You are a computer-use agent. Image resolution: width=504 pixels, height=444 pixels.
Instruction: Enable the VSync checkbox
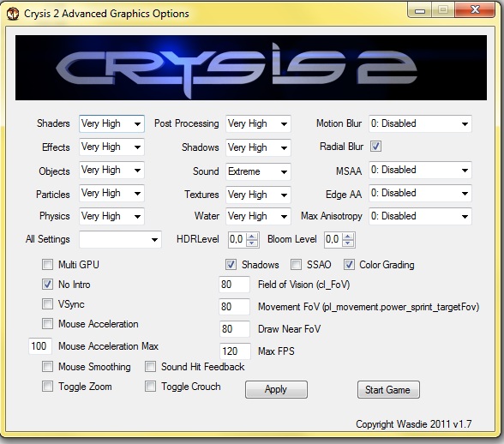click(48, 303)
